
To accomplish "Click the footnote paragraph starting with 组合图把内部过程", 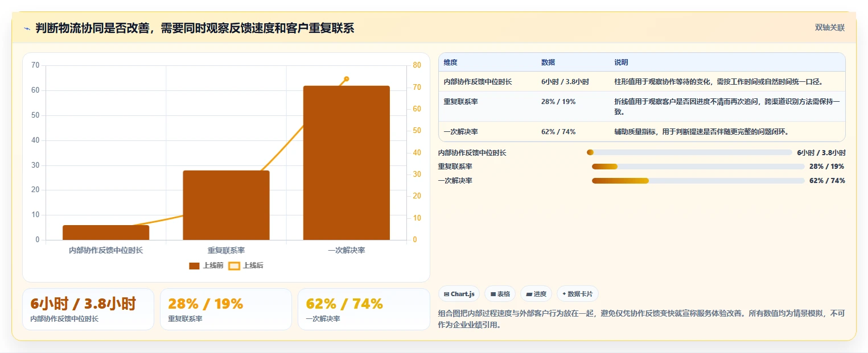I will pyautogui.click(x=641, y=319).
